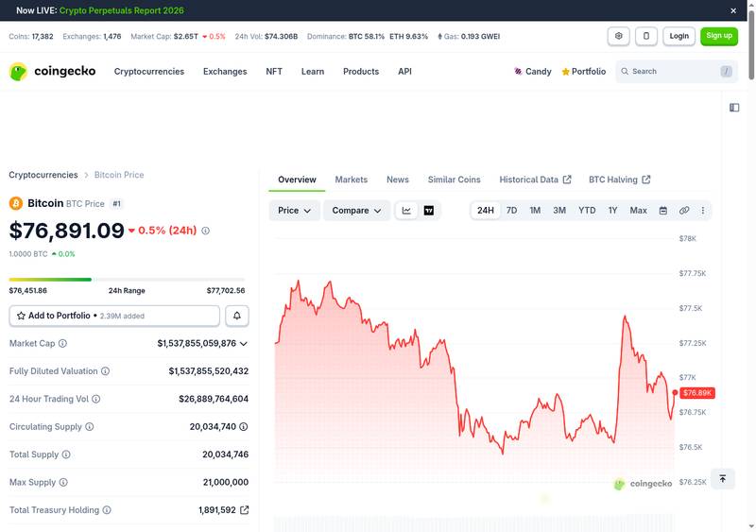Screen dimensions: 756x532
Task: Open the Products menu
Action: pos(361,72)
